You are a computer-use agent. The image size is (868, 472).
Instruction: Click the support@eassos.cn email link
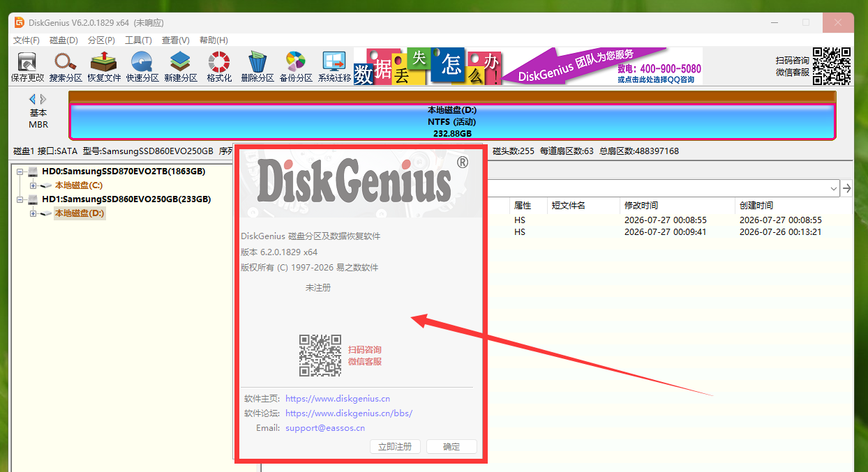coord(325,428)
